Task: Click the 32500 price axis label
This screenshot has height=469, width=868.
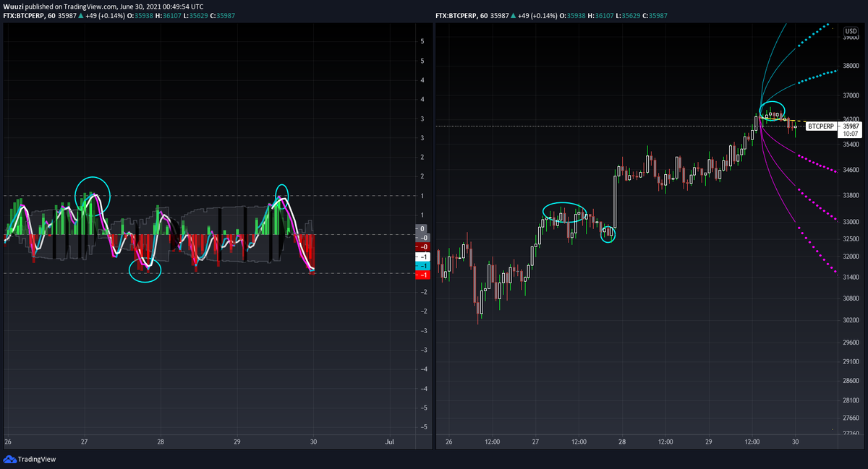Action: [851, 238]
